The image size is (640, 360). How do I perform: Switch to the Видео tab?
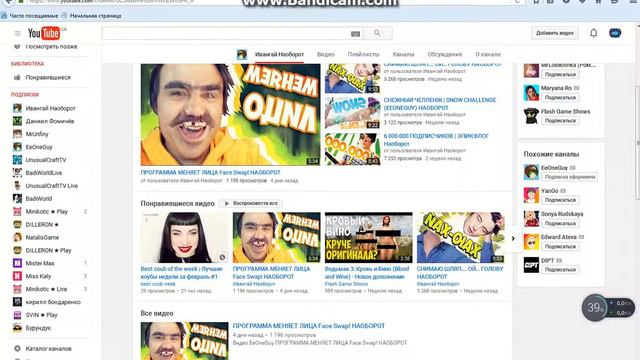325,54
